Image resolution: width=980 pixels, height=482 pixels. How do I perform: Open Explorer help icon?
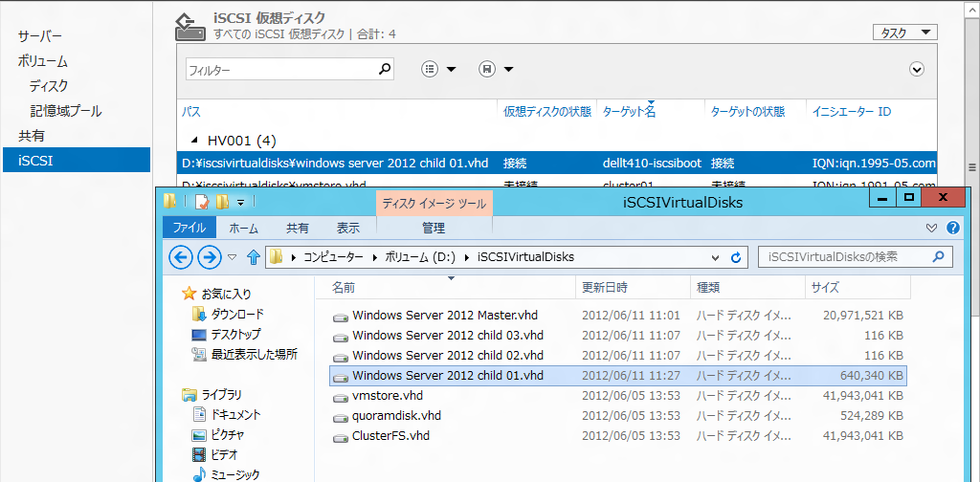pos(952,228)
